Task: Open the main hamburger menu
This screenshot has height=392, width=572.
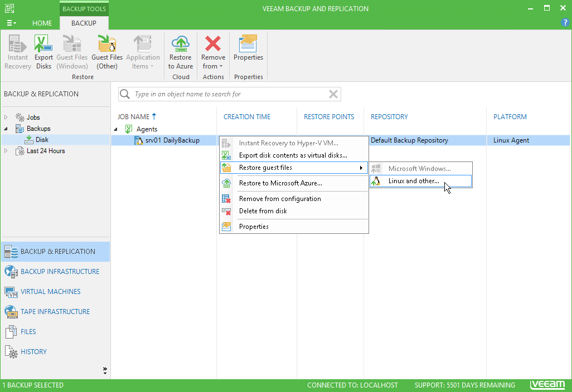Action: tap(11, 23)
